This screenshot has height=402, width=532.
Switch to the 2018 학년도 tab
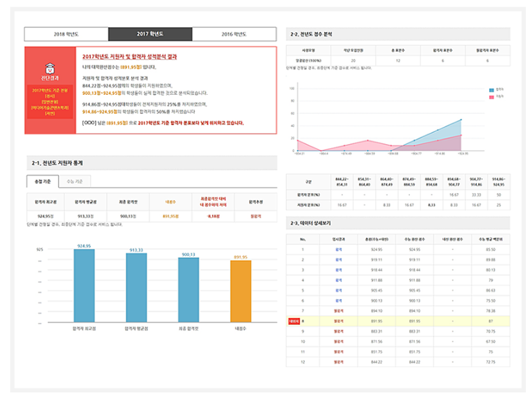pos(65,34)
